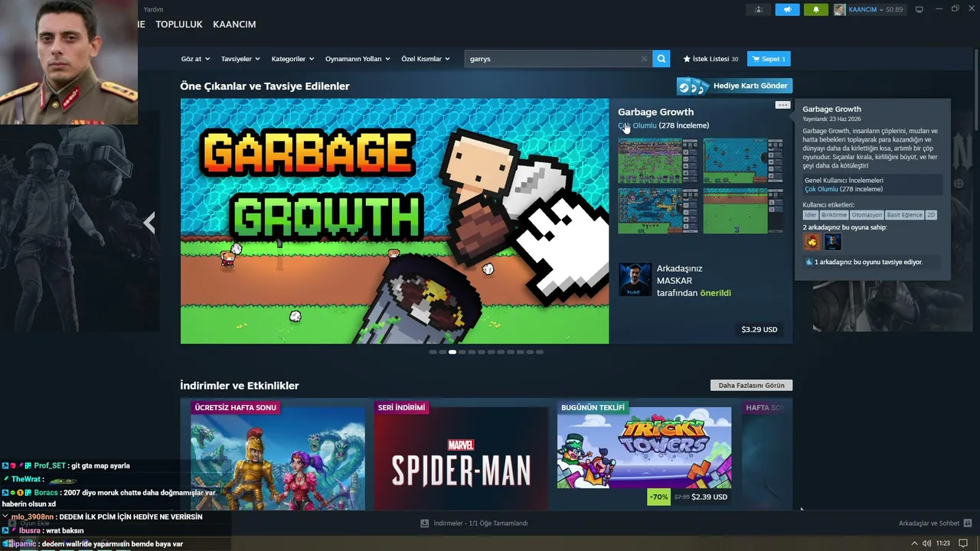The height and width of the screenshot is (551, 980).
Task: Open the Spider-Man Seri İndirimi card
Action: click(461, 455)
